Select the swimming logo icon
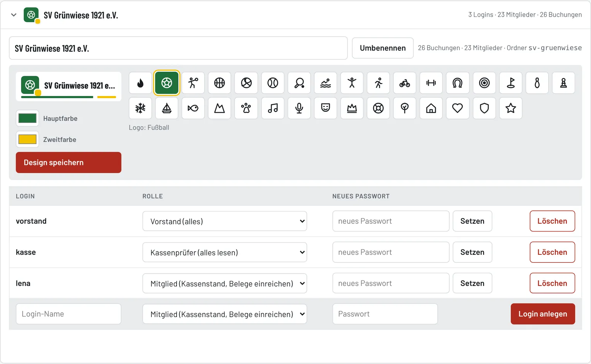 point(325,83)
